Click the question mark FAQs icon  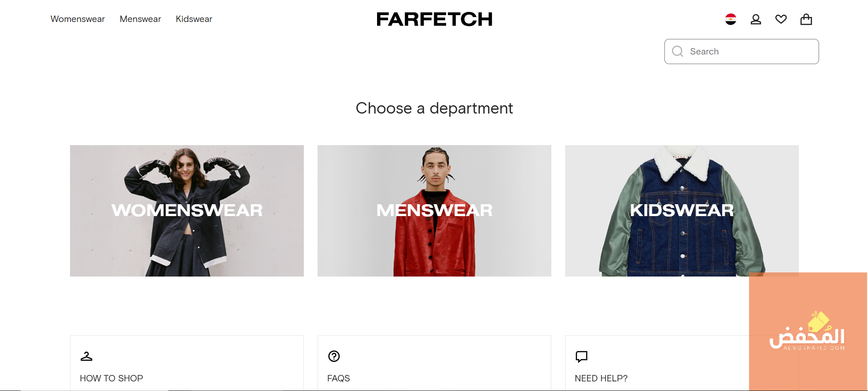pos(334,356)
